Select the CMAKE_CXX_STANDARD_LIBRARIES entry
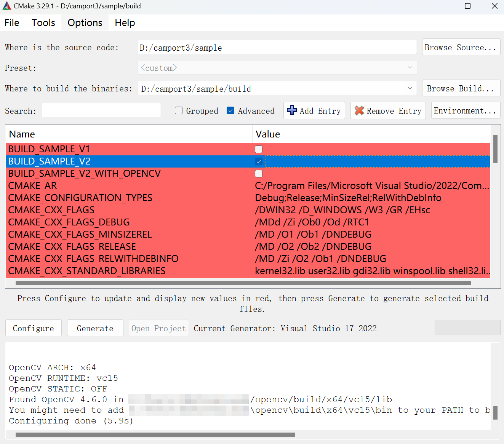The image size is (504, 444). pyautogui.click(x=87, y=271)
